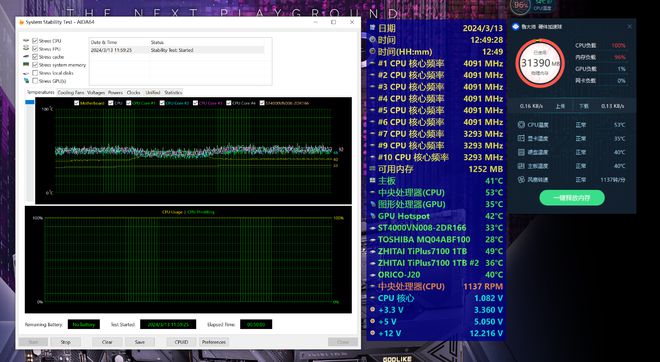Click the 硬盘温度 hard disk icon

521,152
